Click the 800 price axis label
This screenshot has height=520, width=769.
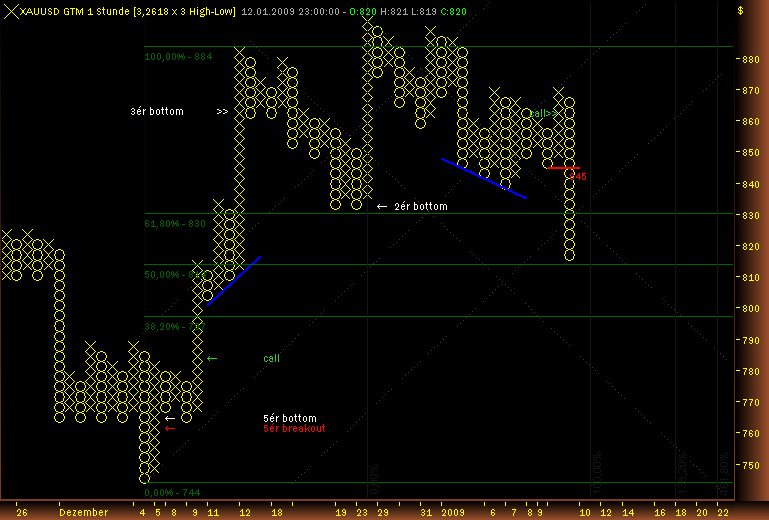(x=749, y=309)
